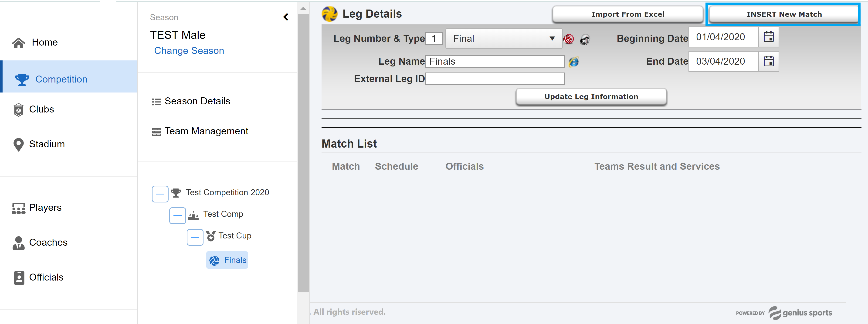Viewport: 868px width, 324px height.
Task: Collapse the Test Competition 2020 tree node
Action: tap(160, 194)
